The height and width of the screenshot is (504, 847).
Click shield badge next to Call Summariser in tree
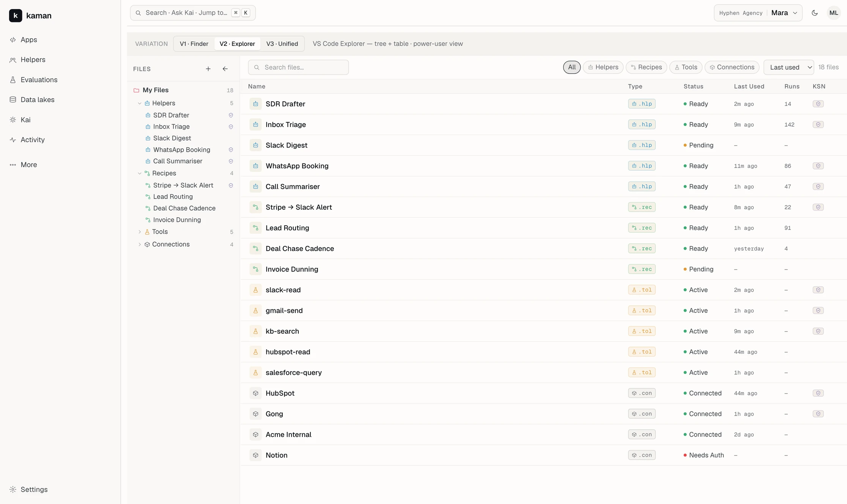(231, 161)
